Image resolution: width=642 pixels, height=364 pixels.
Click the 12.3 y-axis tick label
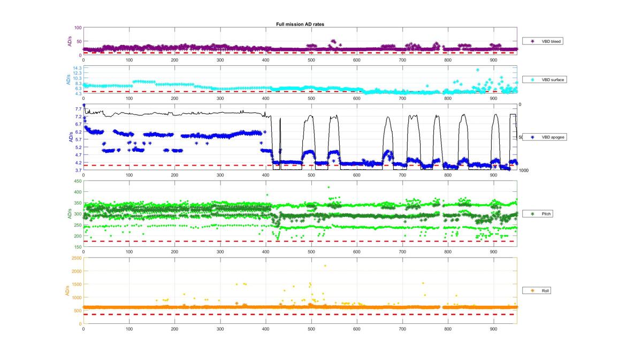(78, 73)
